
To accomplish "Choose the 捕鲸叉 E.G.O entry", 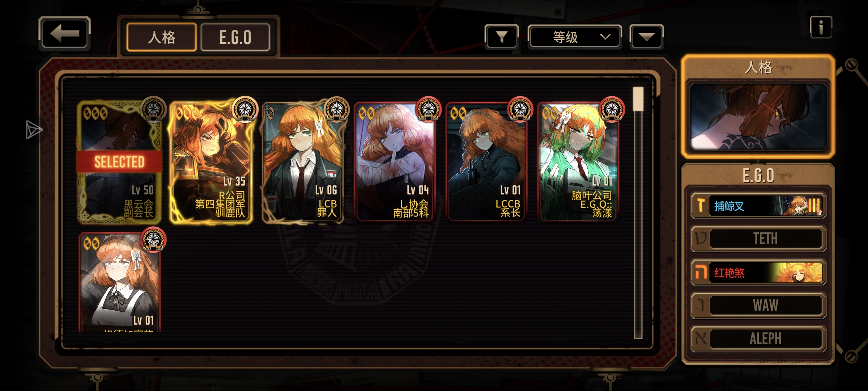I will tap(758, 206).
